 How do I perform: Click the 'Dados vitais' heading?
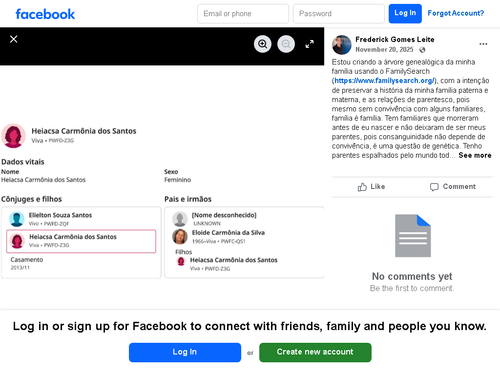23,162
